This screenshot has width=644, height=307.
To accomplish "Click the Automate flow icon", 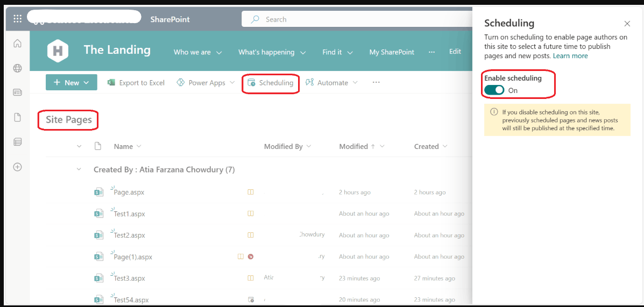I will (x=310, y=82).
